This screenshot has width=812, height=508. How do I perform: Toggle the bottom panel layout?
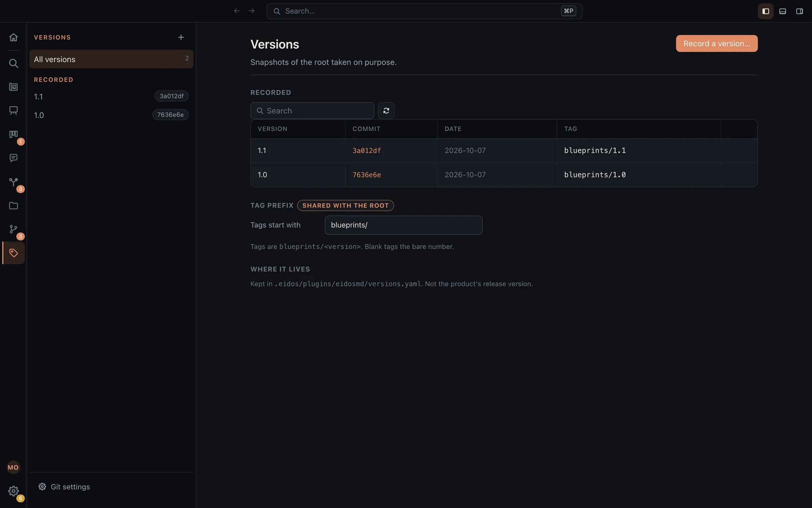[x=783, y=11]
